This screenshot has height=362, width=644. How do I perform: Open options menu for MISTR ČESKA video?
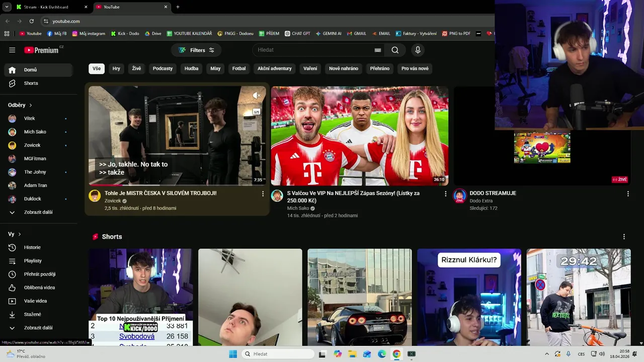click(x=263, y=194)
